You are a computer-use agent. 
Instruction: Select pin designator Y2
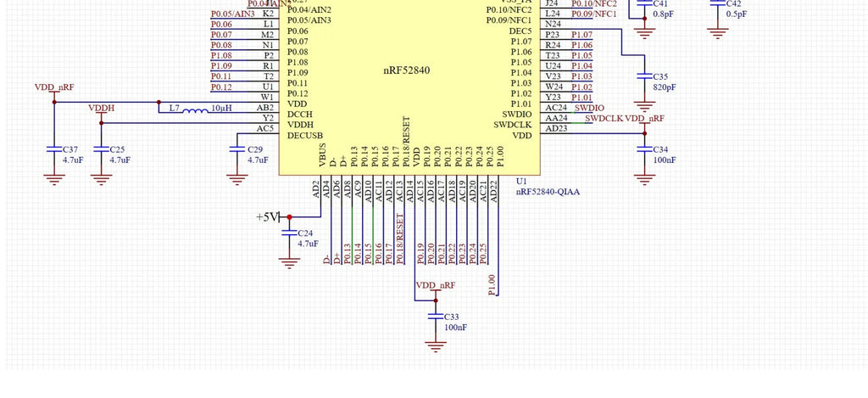point(268,118)
